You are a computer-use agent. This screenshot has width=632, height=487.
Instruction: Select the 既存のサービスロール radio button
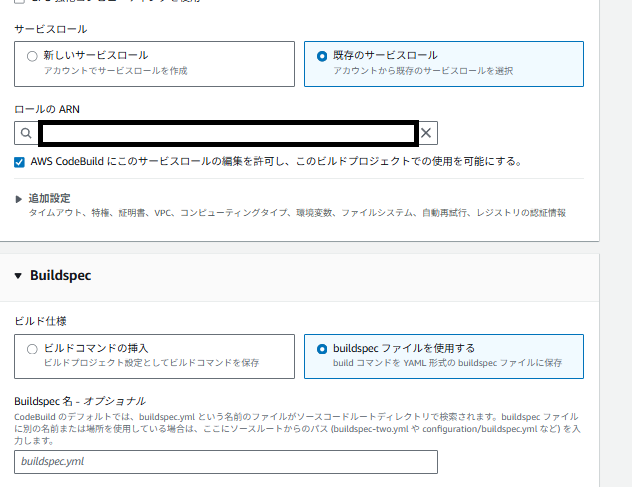pos(322,56)
